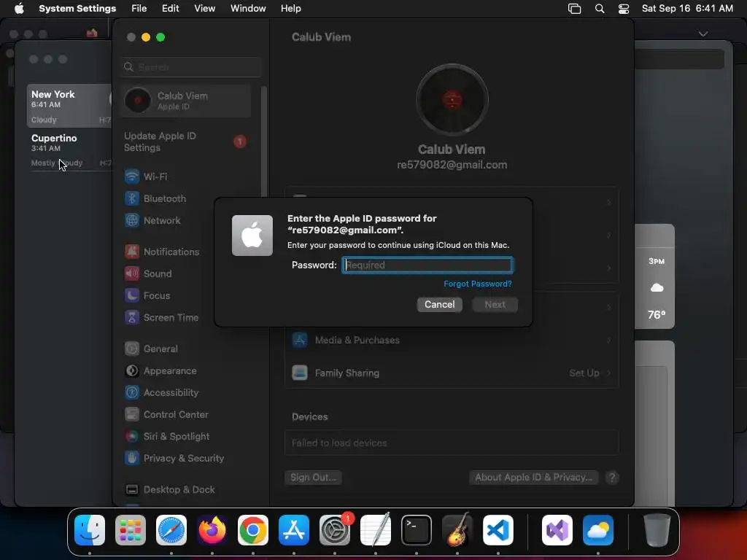Screen dimensions: 747x560
Task: Open the Network globe icon
Action: click(x=132, y=220)
